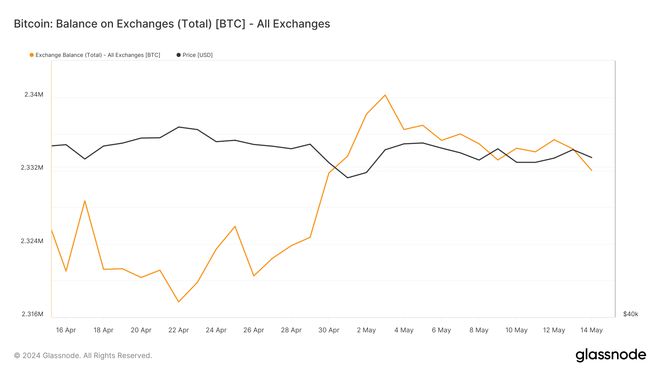
Task: Click the 14 May date label
Action: [x=591, y=330]
